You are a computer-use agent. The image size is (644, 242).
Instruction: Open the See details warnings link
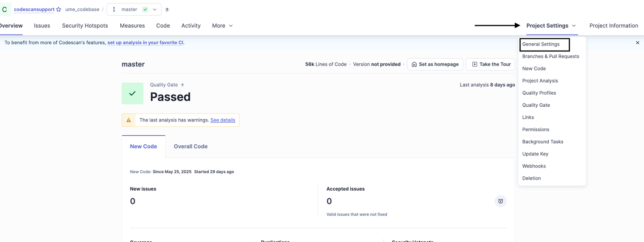(x=223, y=120)
